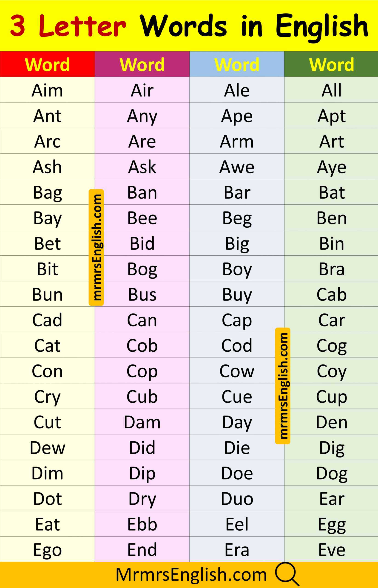Click the vertical mrmrsEnglish.com watermark beside Bog
The height and width of the screenshot is (588, 378).
pos(96,247)
